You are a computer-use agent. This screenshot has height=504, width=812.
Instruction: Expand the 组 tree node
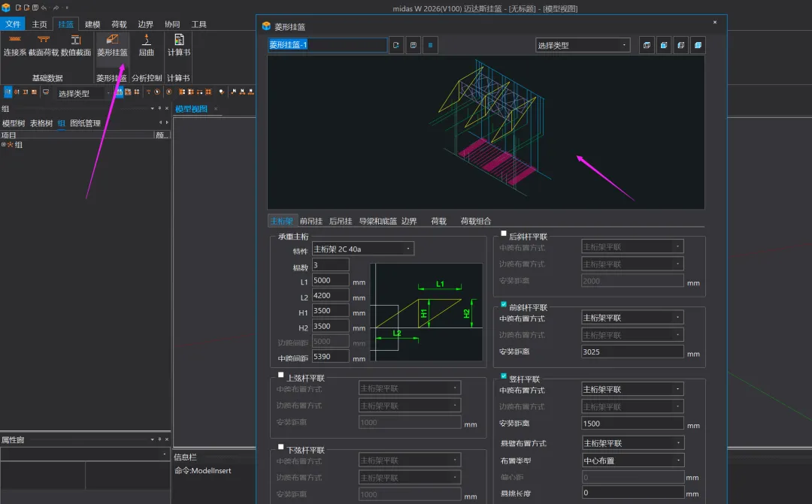point(4,144)
